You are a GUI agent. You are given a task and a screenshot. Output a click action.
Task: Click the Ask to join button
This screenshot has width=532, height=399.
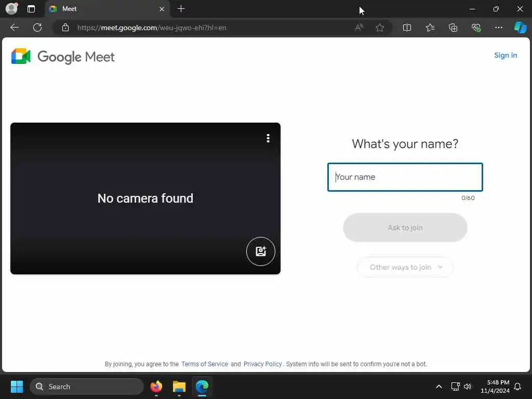click(x=405, y=228)
